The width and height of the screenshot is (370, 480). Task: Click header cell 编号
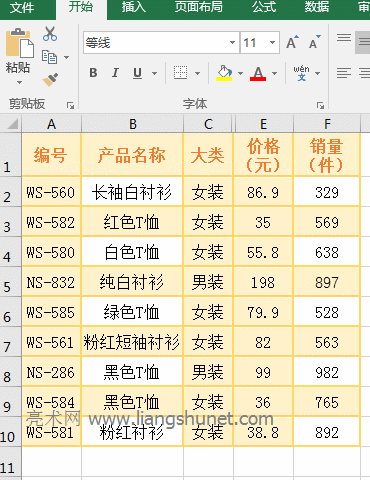51,155
